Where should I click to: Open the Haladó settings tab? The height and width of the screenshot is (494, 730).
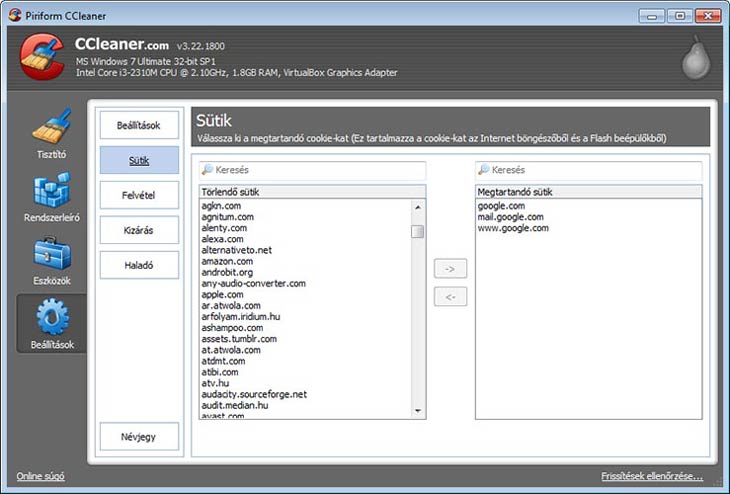(139, 265)
